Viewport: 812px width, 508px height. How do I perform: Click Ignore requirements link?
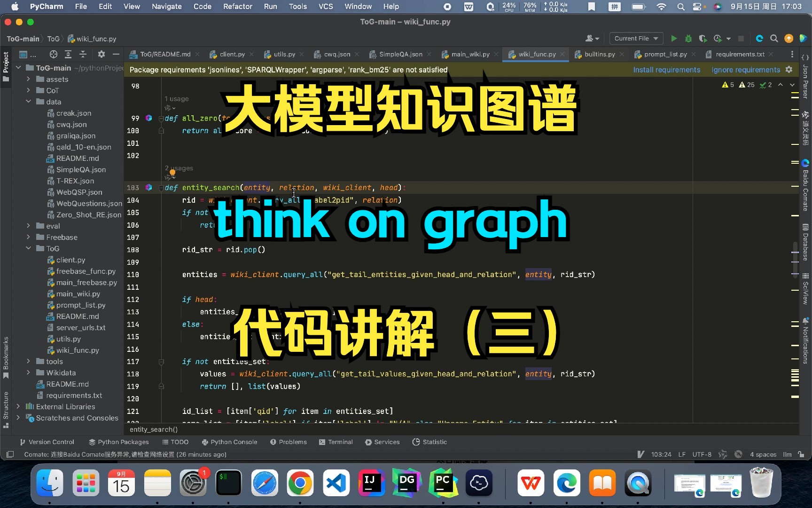(x=746, y=70)
